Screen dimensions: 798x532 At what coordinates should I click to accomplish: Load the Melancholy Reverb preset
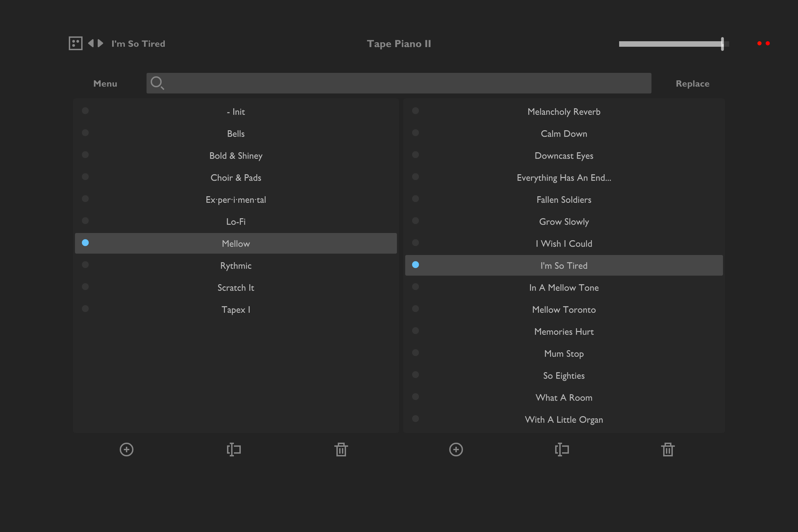tap(564, 111)
